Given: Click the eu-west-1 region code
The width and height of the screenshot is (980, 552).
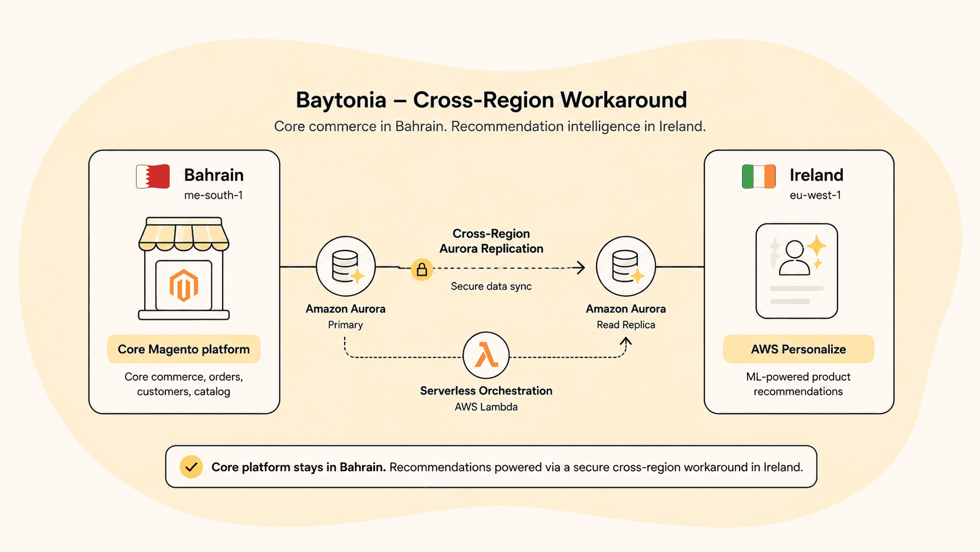Looking at the screenshot, I should 815,195.
